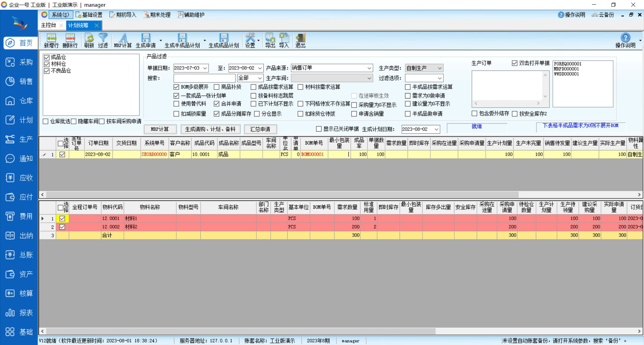Open the 生产类型 combo box

tap(439, 68)
